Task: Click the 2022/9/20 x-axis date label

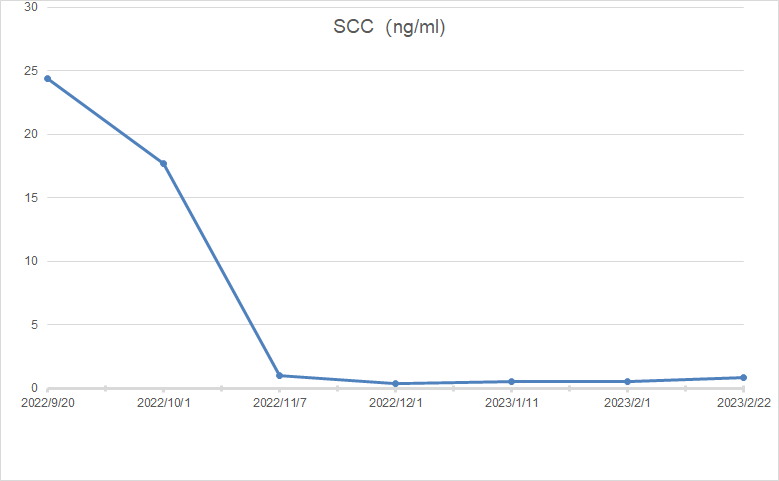Action: coord(47,403)
